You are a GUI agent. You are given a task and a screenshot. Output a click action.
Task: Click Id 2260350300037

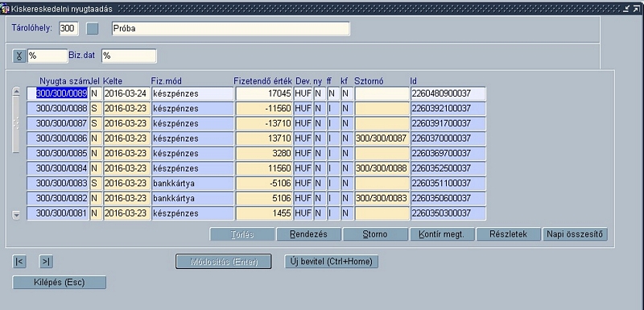pyautogui.click(x=448, y=213)
